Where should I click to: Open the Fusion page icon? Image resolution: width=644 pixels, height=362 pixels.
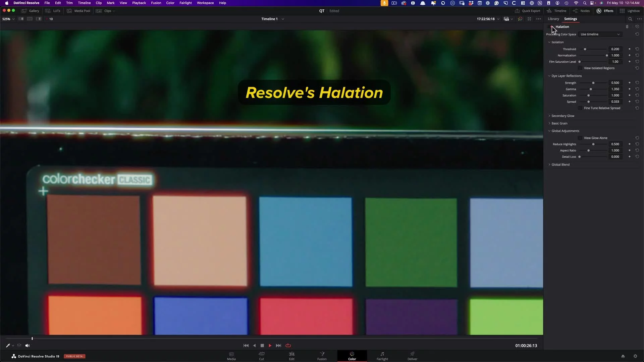pyautogui.click(x=322, y=356)
